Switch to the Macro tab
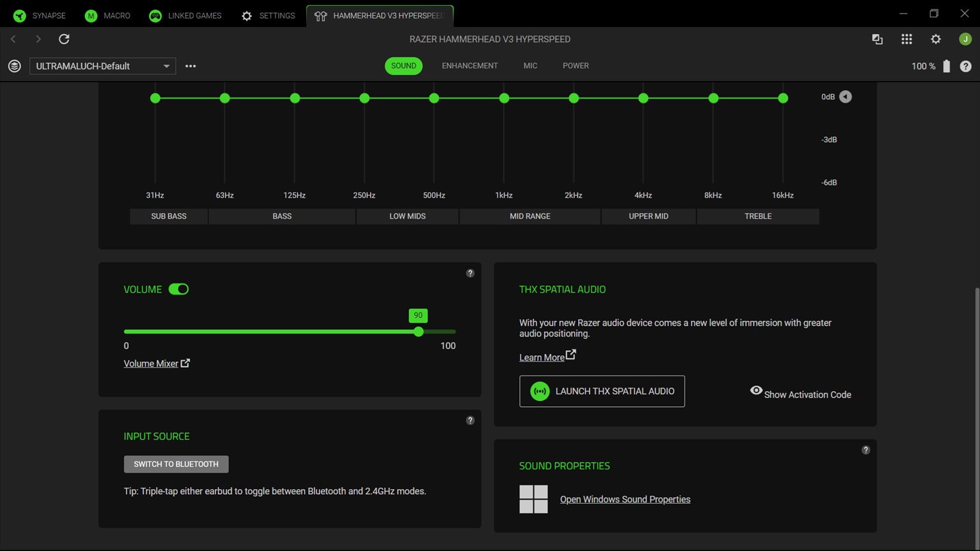 click(x=107, y=15)
